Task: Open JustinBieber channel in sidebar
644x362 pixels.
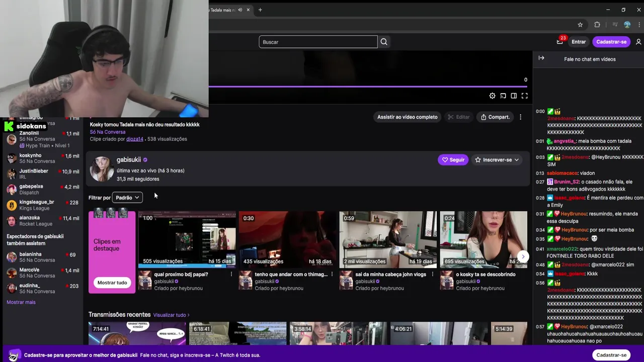Action: click(43, 174)
